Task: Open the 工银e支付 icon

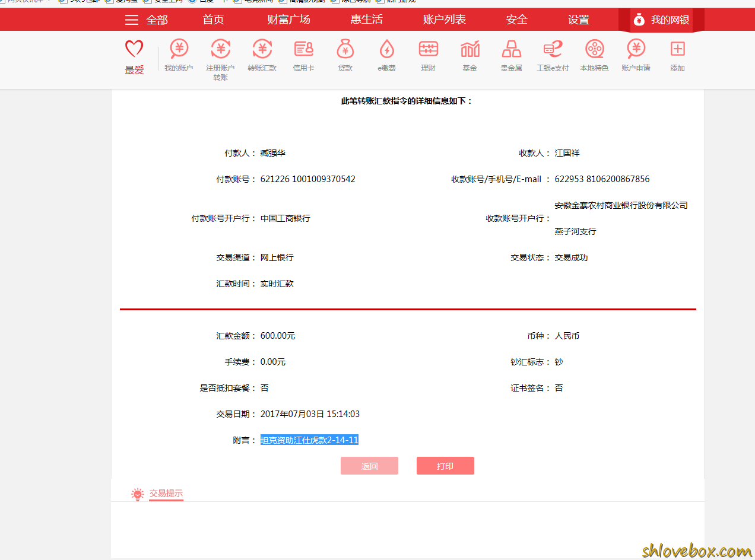Action: click(553, 49)
